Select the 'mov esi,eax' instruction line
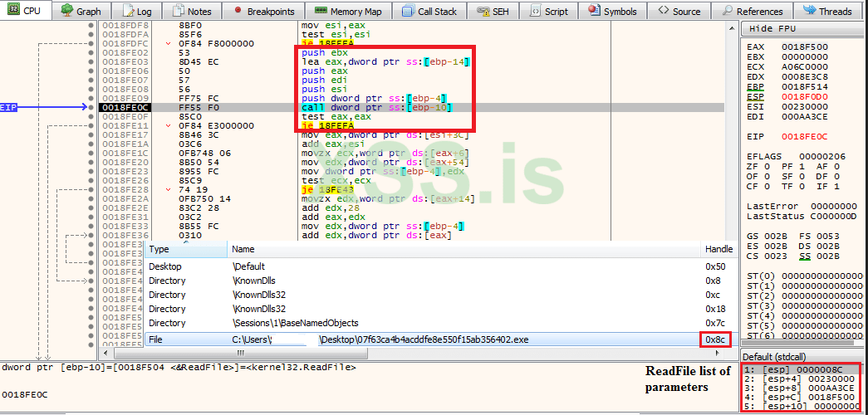This screenshot has height=415, width=868. coord(333,26)
